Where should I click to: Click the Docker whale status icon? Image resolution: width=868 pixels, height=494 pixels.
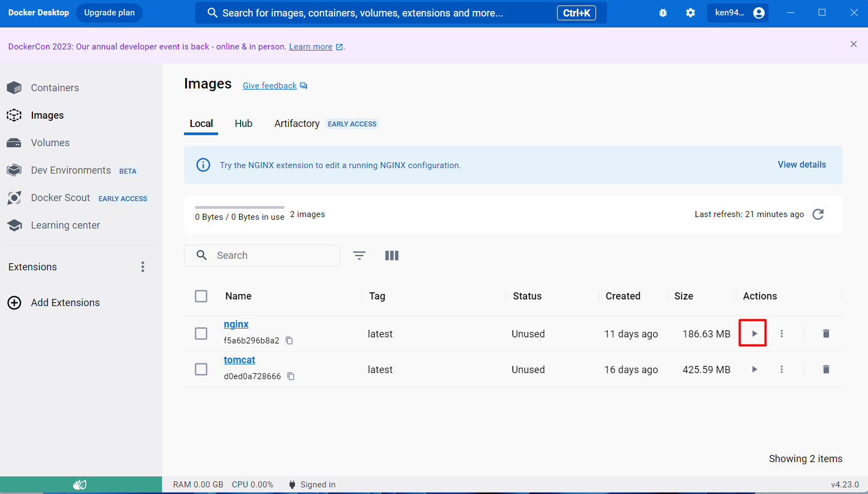pos(80,485)
